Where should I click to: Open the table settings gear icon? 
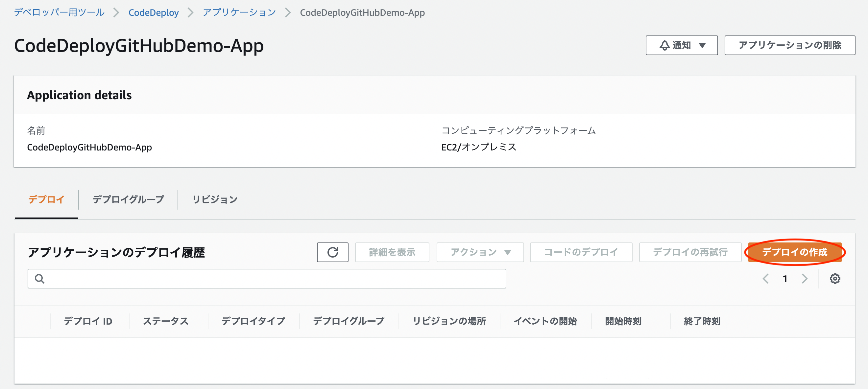(835, 279)
